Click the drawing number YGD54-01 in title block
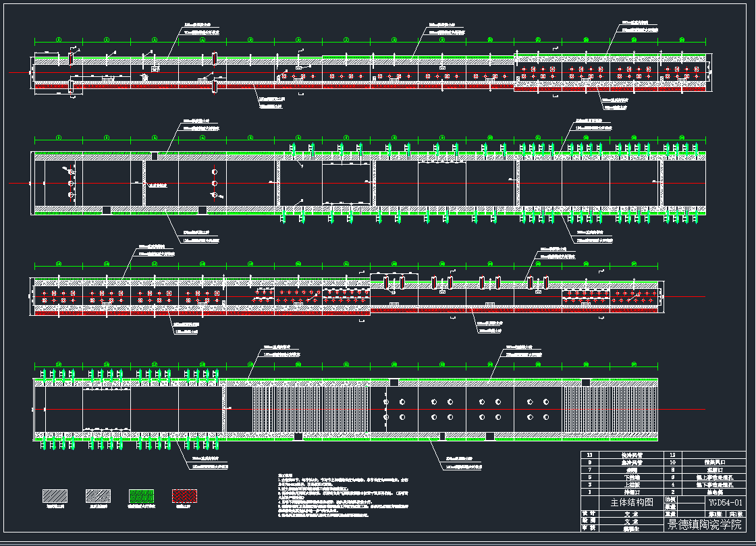Viewport: 756px width, 546px height. point(726,503)
